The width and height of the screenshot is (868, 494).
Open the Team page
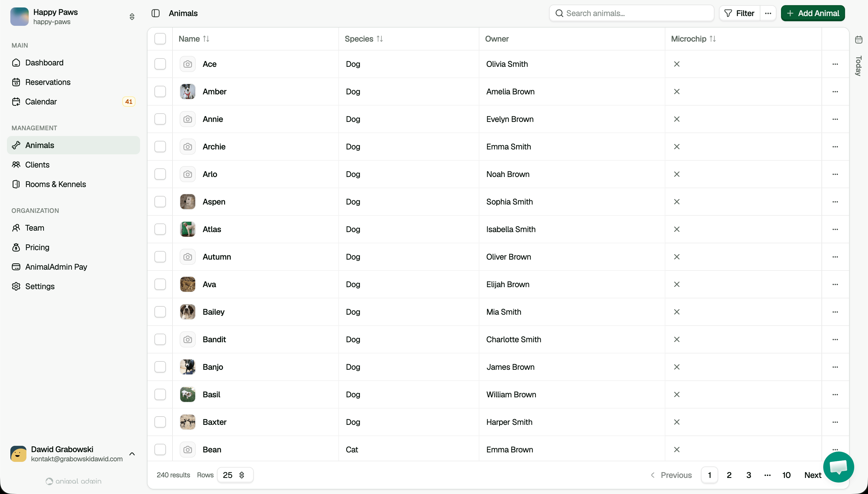coord(73,228)
